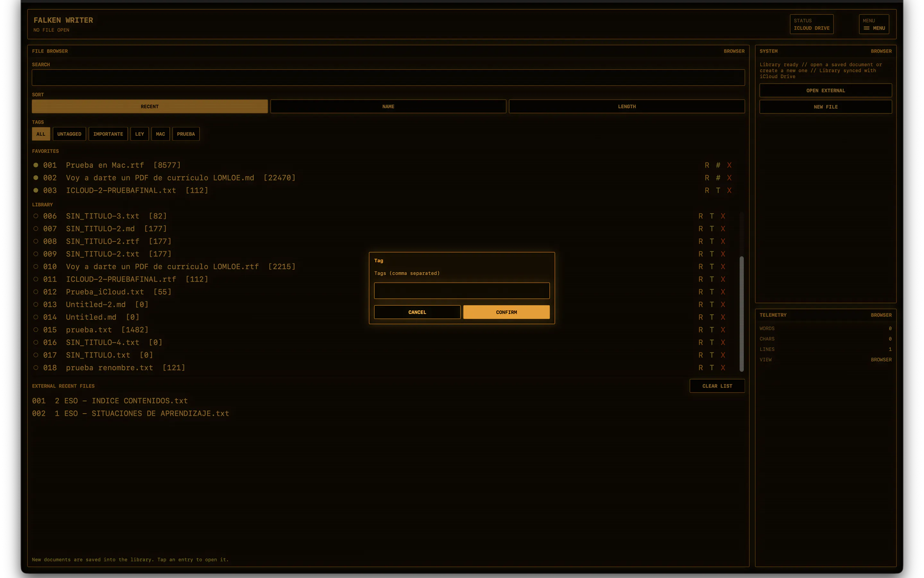Cancel the Tag dialog
The width and height of the screenshot is (924, 578).
[x=417, y=312]
